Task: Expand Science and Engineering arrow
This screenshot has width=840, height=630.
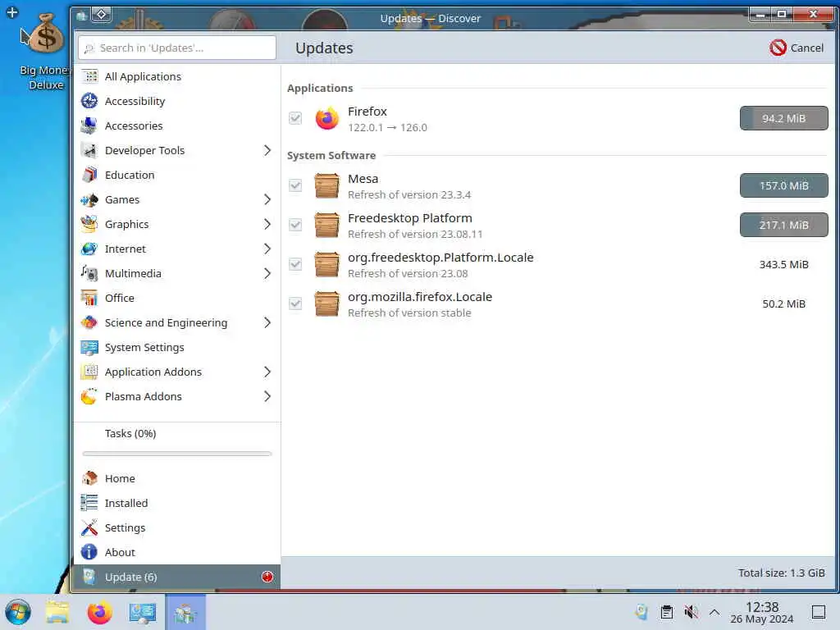Action: 267,322
